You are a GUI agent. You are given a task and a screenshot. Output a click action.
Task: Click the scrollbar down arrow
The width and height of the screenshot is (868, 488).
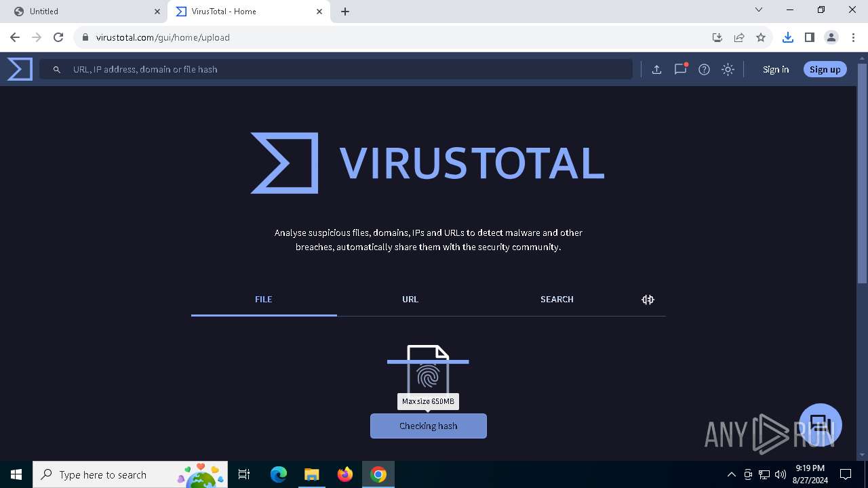863,455
